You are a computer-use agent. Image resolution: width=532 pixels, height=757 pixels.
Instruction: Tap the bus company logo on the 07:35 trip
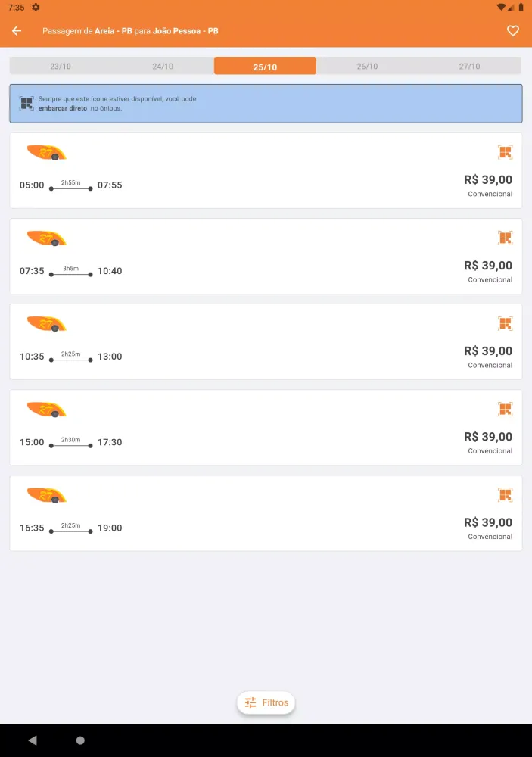pyautogui.click(x=47, y=238)
